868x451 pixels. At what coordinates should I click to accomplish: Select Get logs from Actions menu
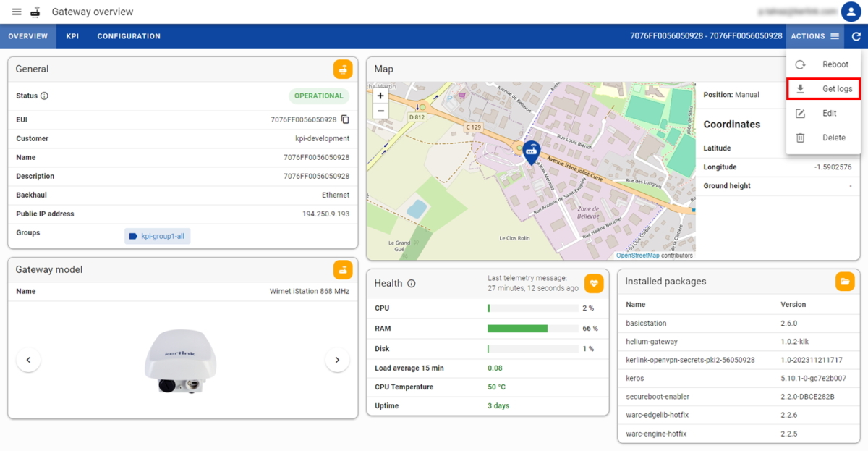click(823, 89)
